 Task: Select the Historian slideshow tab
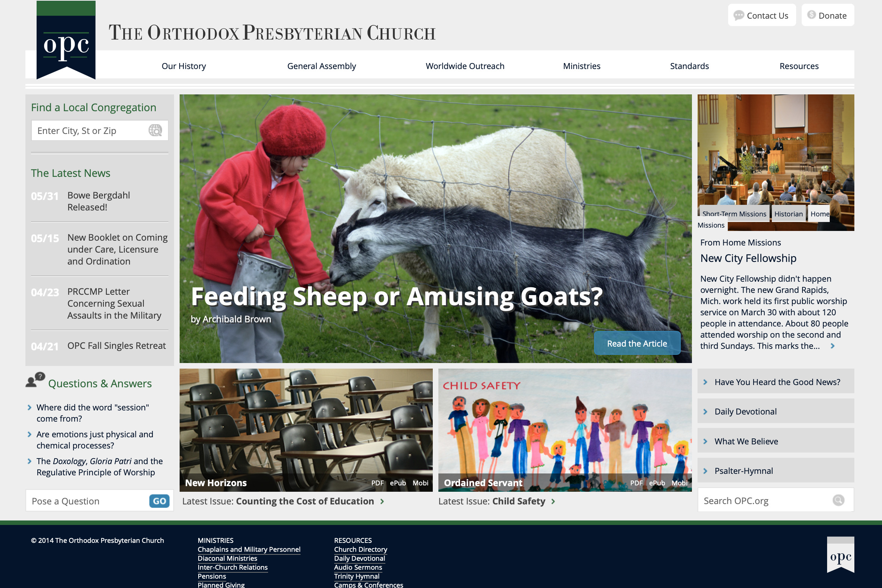[788, 214]
